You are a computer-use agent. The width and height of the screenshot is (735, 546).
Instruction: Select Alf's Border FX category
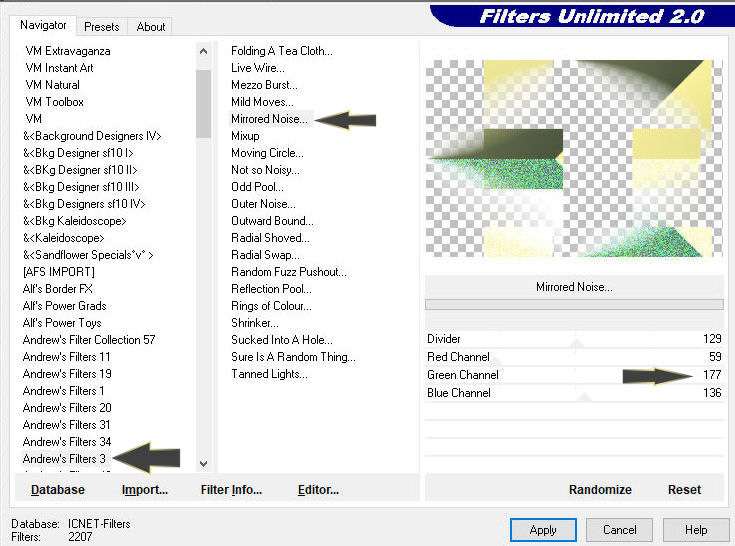(x=58, y=289)
